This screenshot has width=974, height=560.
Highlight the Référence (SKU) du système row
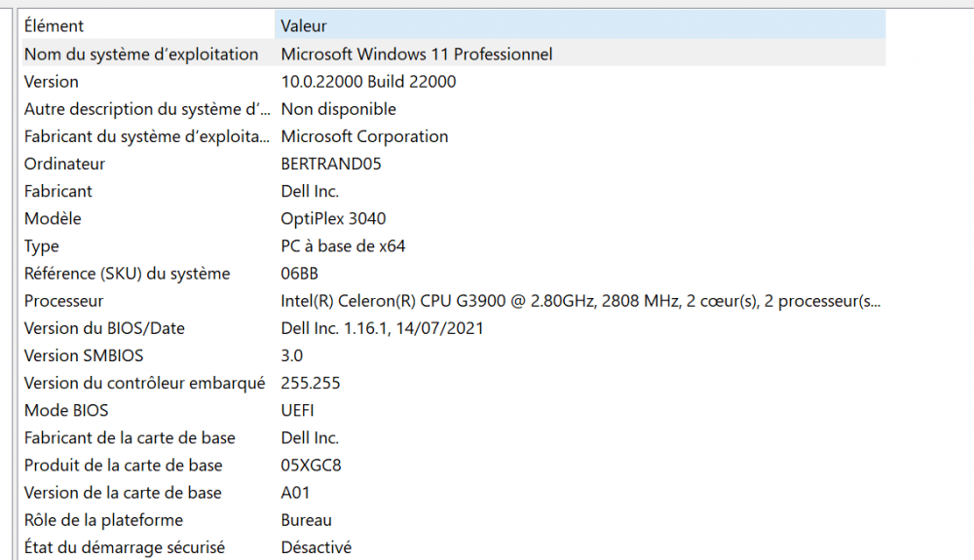point(127,274)
